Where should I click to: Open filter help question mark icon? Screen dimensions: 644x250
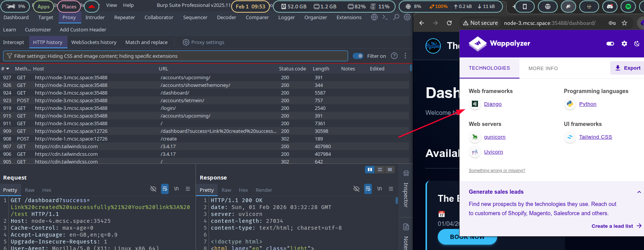click(394, 56)
